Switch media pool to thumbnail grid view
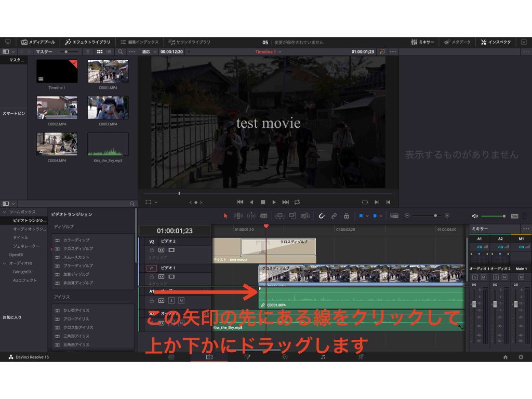Image resolution: width=532 pixels, height=399 pixels. pyautogui.click(x=100, y=51)
